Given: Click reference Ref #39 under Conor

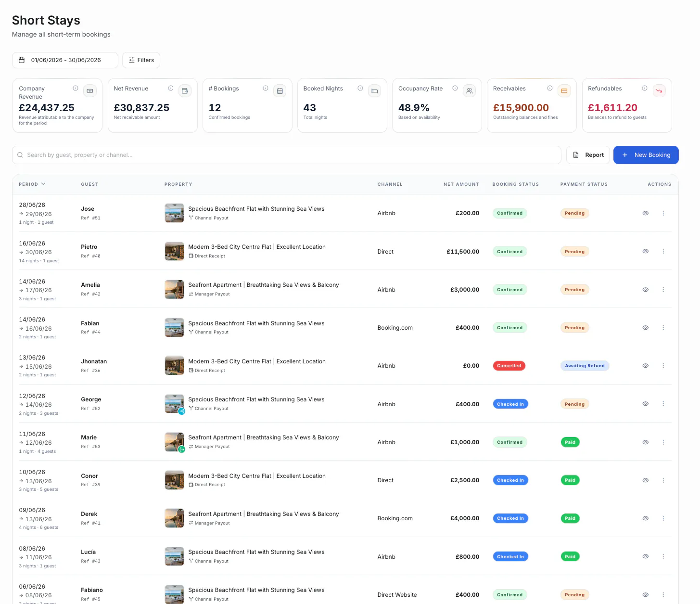Looking at the screenshot, I should tap(90, 485).
